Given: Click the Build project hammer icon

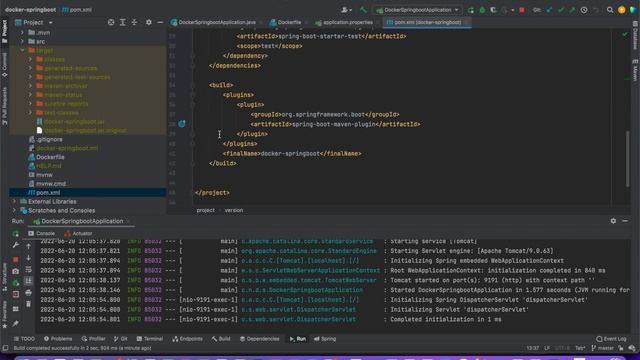Looking at the screenshot, I should tap(363, 10).
